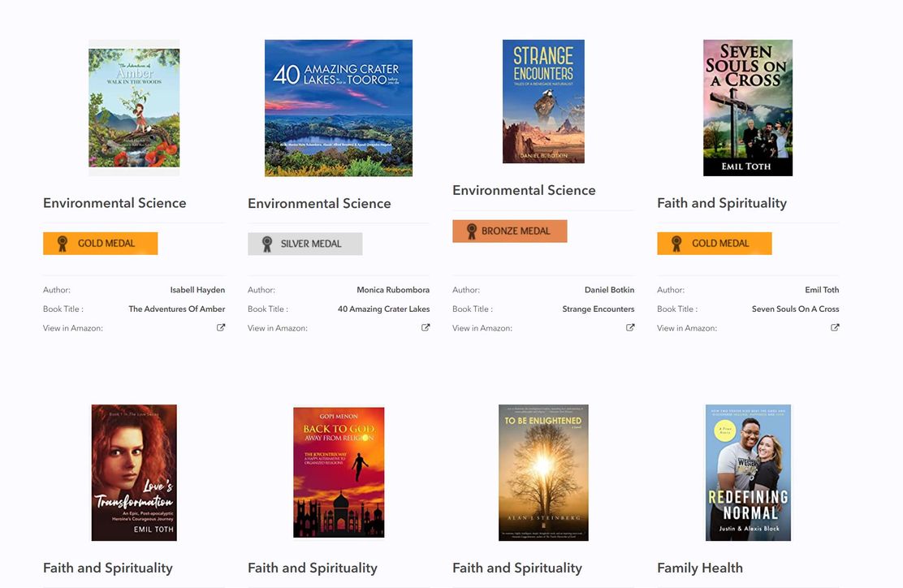Open Amazon link icon for Strange Encounters

630,327
